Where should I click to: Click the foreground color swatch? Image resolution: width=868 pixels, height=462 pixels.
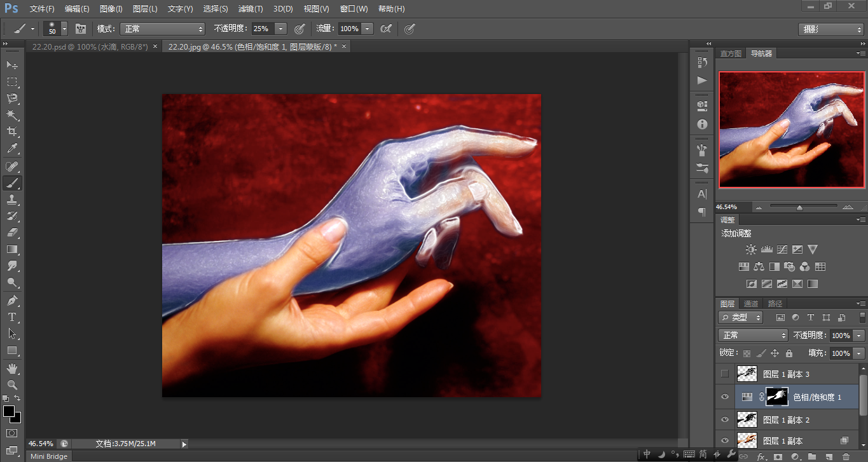[x=9, y=411]
